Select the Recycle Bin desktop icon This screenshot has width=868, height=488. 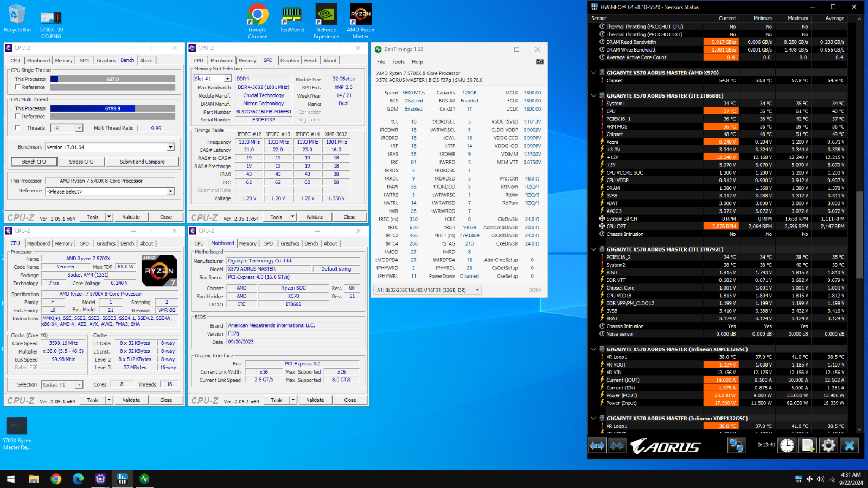pyautogui.click(x=17, y=19)
